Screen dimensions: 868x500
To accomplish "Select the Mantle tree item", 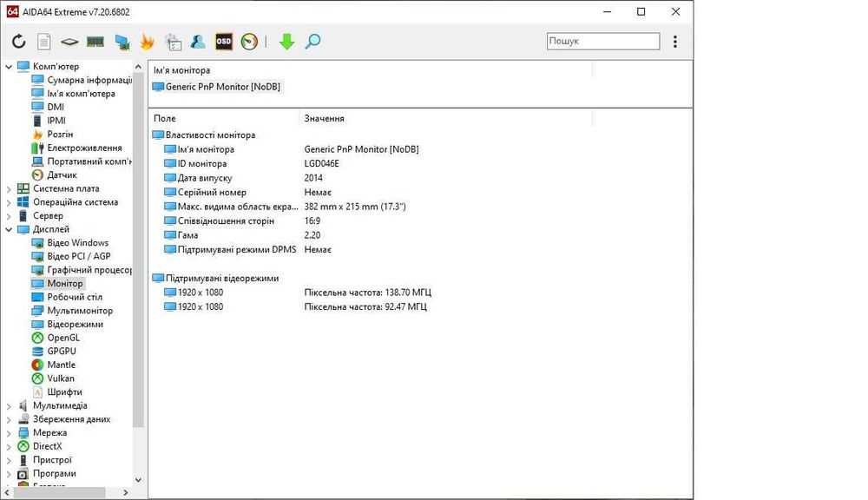I will click(x=54, y=365).
